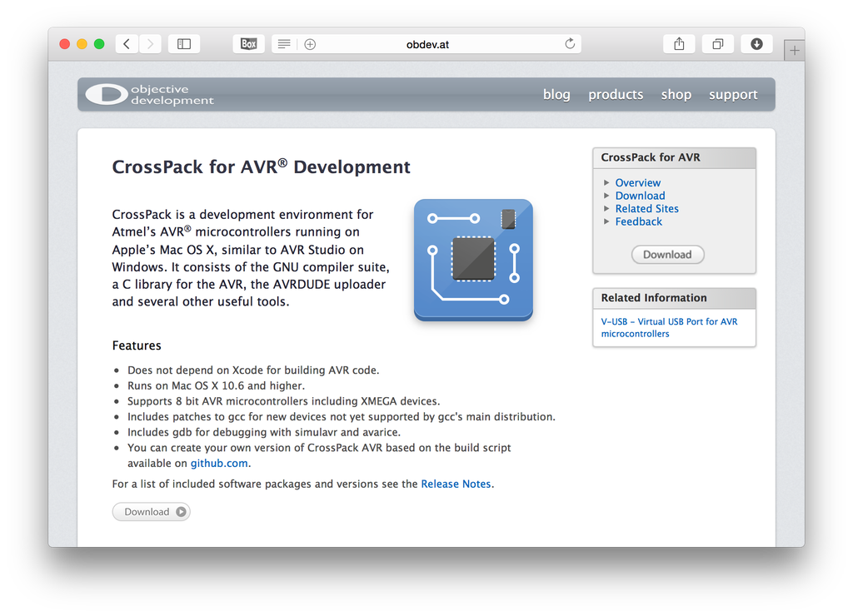853x616 pixels.
Task: Show all tabs overview button
Action: (718, 44)
